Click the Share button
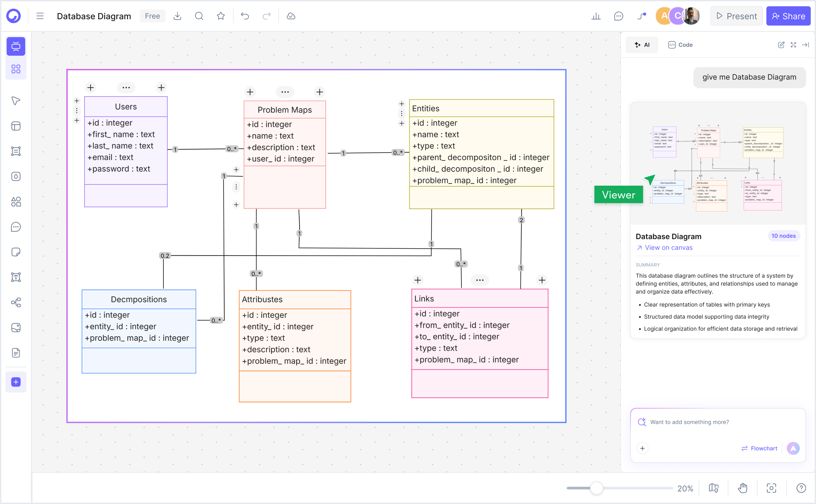The width and height of the screenshot is (816, 504). 788,16
